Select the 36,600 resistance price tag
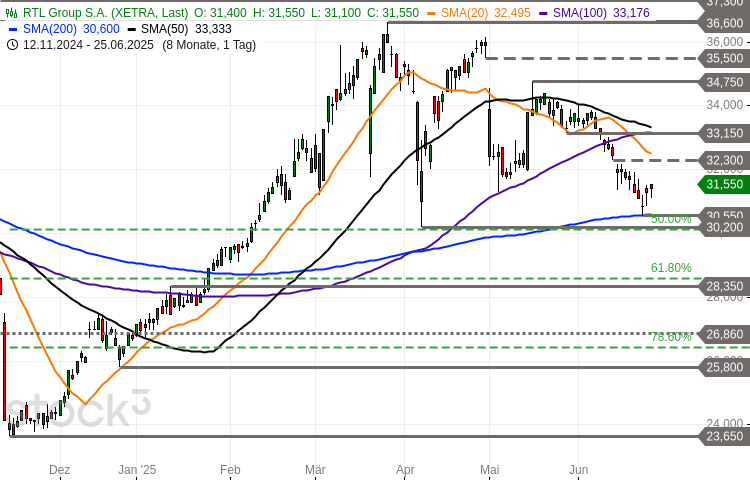The height and width of the screenshot is (480, 750). (x=724, y=23)
